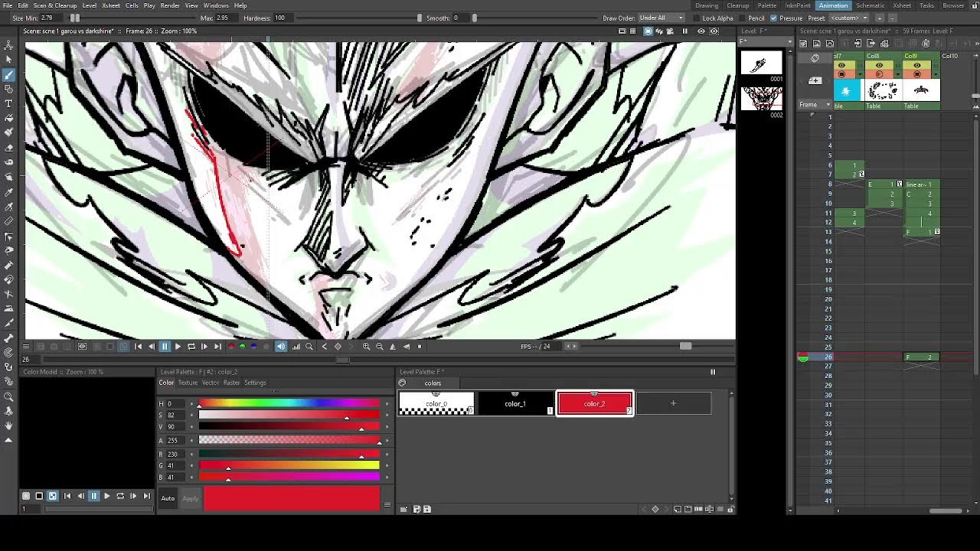Select the Zoom tool in left toolbar
Viewport: 980px width, 551px height.
coord(8,396)
